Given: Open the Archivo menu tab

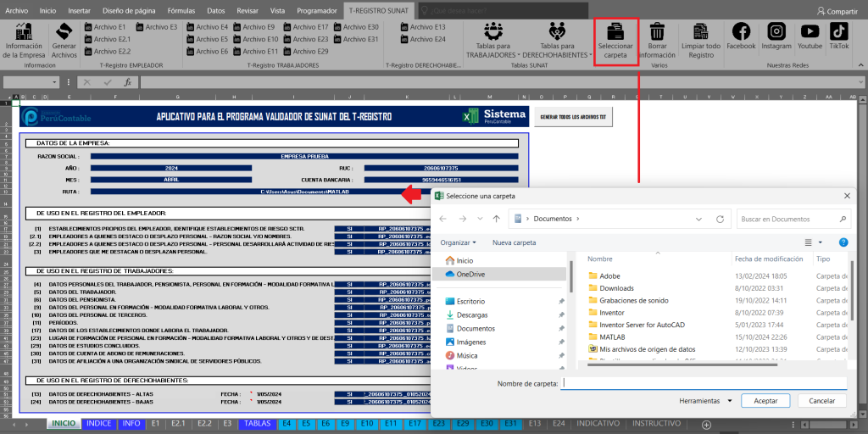Looking at the screenshot, I should [x=17, y=10].
